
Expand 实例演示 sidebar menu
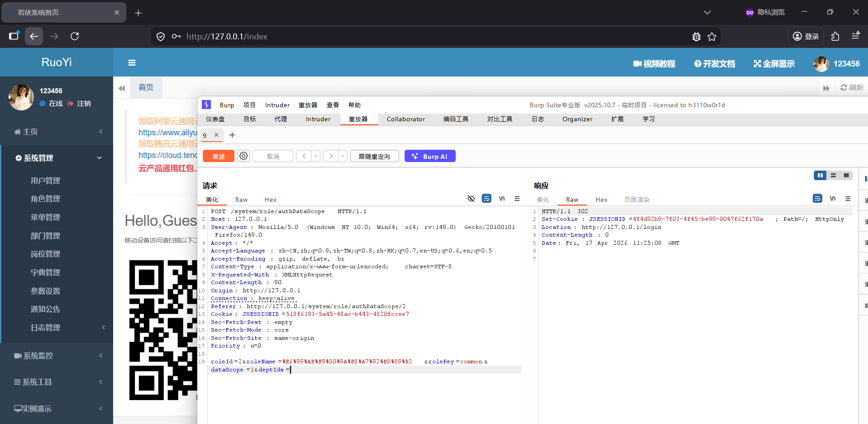click(57, 409)
